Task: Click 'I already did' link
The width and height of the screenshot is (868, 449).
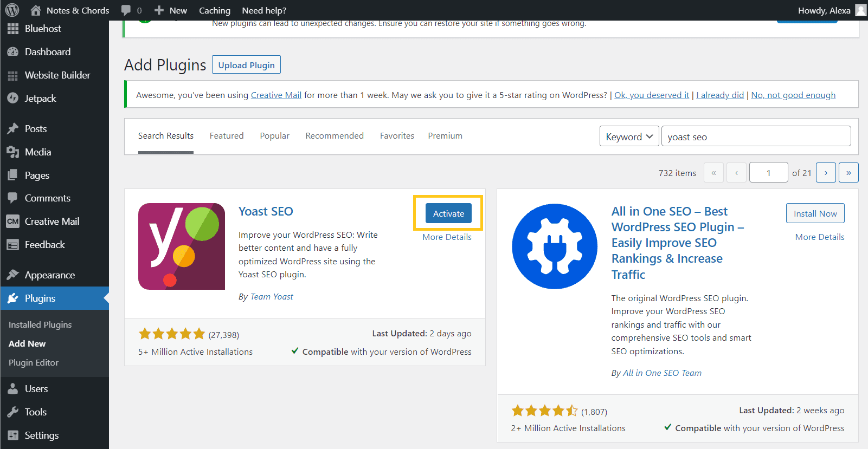Action: (720, 95)
